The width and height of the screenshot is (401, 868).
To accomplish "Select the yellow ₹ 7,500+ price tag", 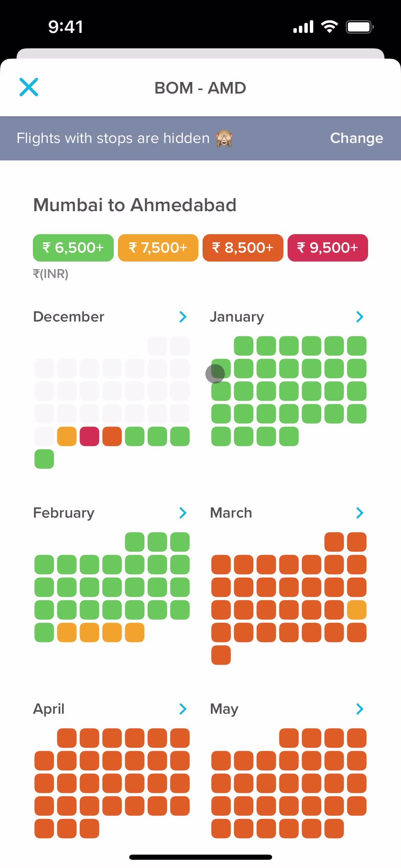I will coord(158,248).
